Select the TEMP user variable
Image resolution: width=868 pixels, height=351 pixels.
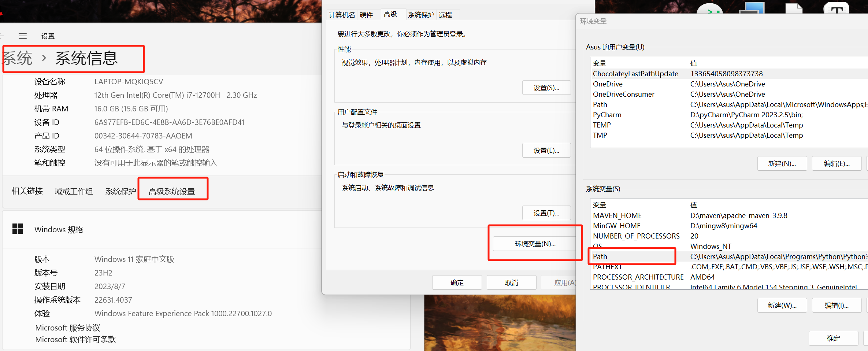tap(729, 125)
